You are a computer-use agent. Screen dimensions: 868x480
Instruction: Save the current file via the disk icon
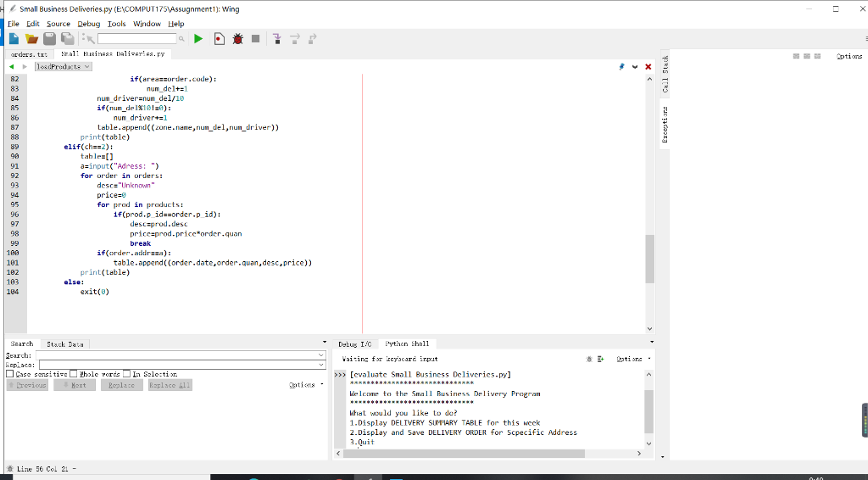[50, 39]
